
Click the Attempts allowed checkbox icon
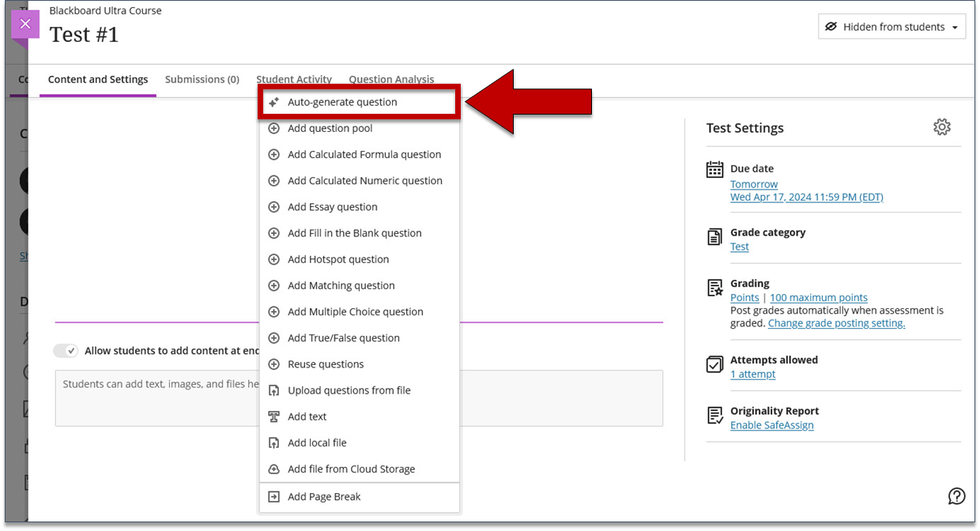click(x=714, y=364)
